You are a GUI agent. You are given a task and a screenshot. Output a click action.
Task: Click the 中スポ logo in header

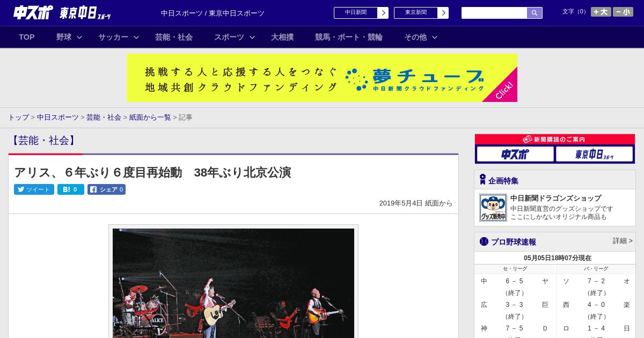(x=33, y=12)
